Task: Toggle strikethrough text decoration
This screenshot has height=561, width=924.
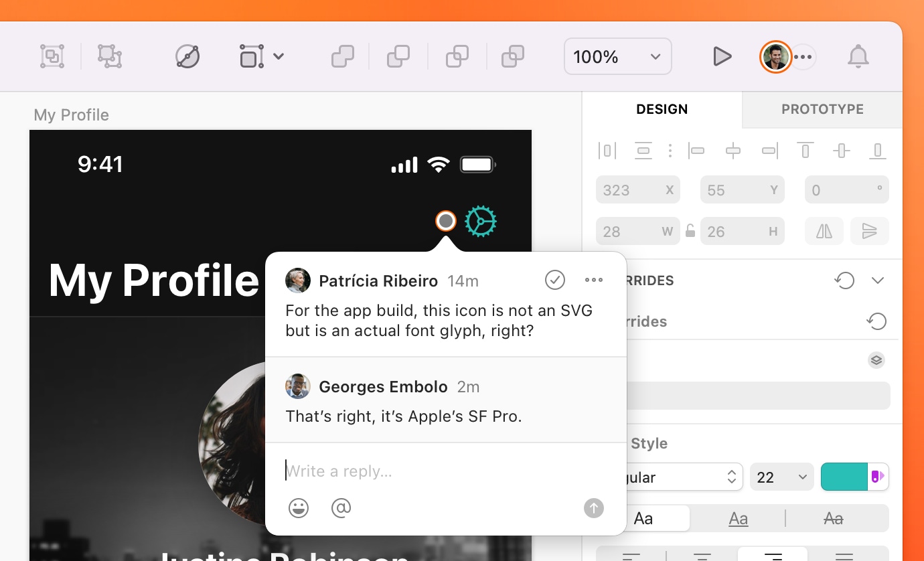Action: click(833, 518)
